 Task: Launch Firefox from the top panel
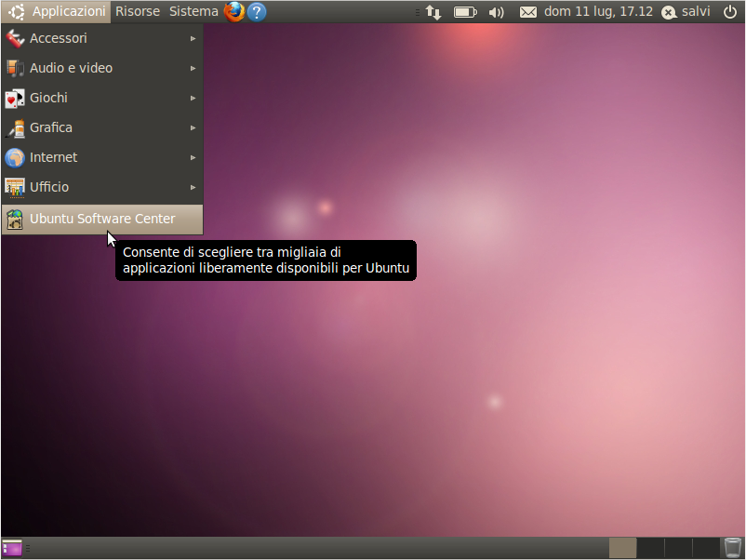coord(234,12)
